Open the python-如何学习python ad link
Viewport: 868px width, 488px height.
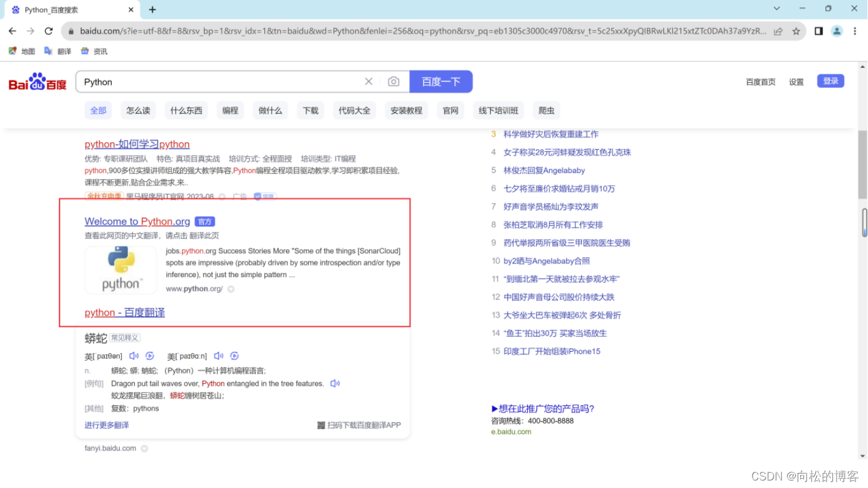pyautogui.click(x=137, y=144)
